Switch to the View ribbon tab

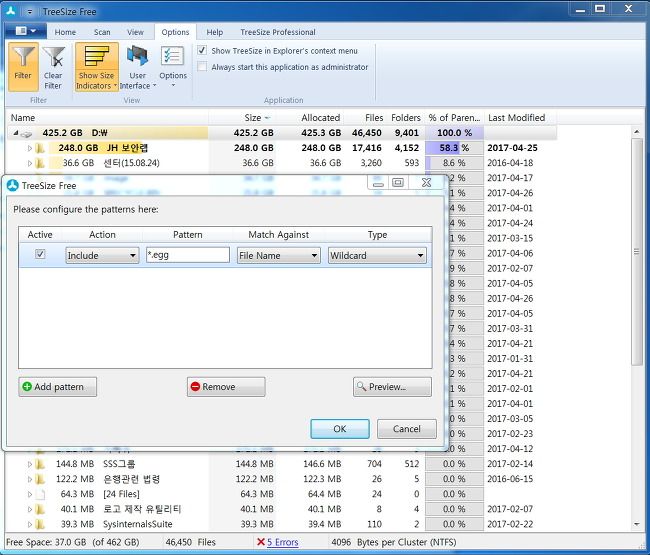click(135, 32)
